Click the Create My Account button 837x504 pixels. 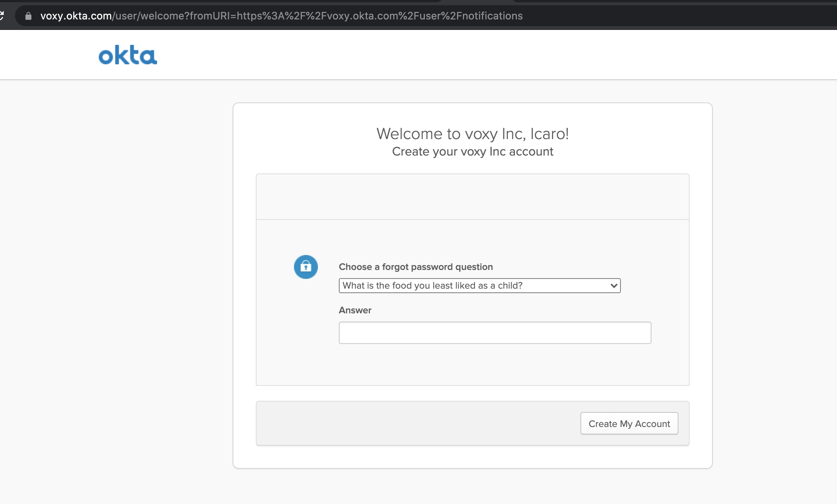pos(629,424)
